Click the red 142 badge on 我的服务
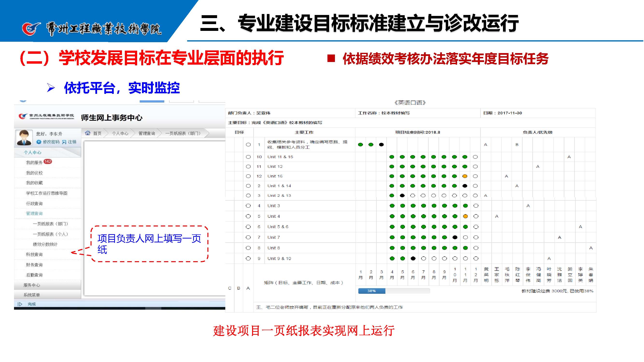The image size is (644, 362). 48,162
